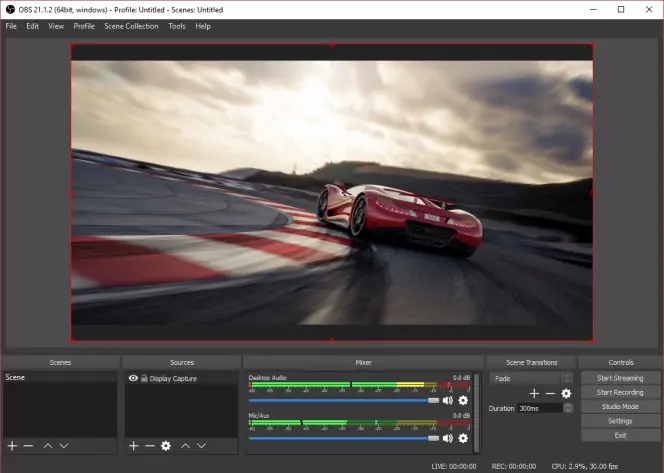Add a scene transition with plus
Screen dimensions: 664x473
[534, 394]
